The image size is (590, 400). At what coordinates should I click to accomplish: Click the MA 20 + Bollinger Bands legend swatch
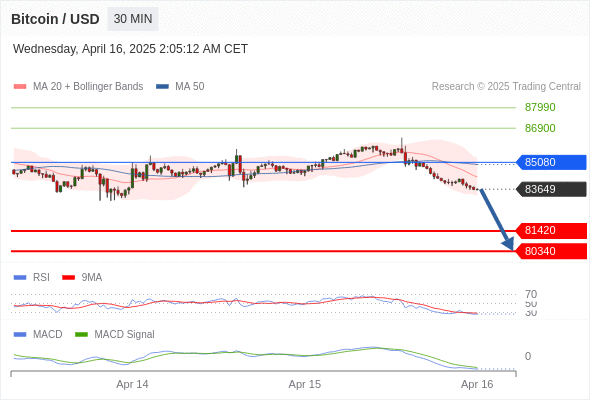pyautogui.click(x=20, y=87)
